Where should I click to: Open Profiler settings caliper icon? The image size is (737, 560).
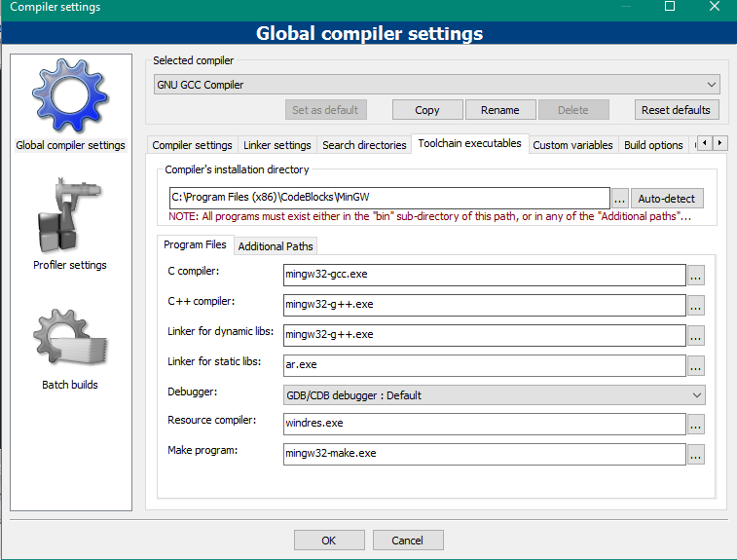point(70,216)
